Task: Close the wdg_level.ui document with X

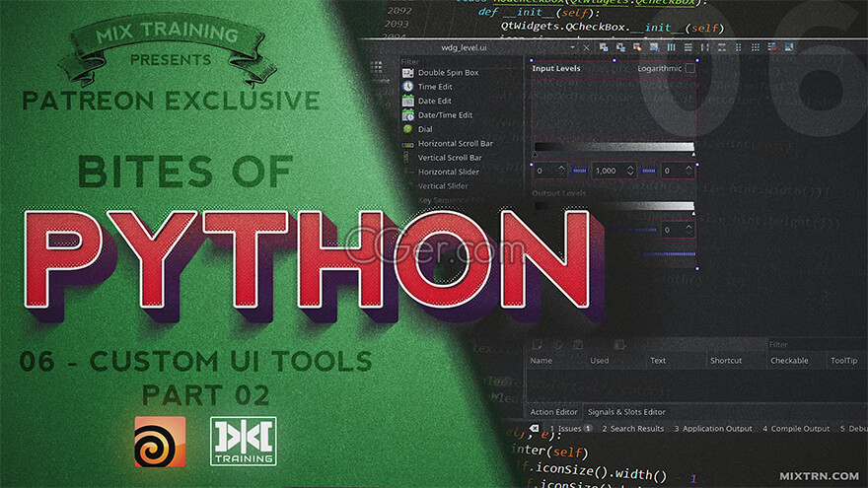Action: pyautogui.click(x=586, y=47)
